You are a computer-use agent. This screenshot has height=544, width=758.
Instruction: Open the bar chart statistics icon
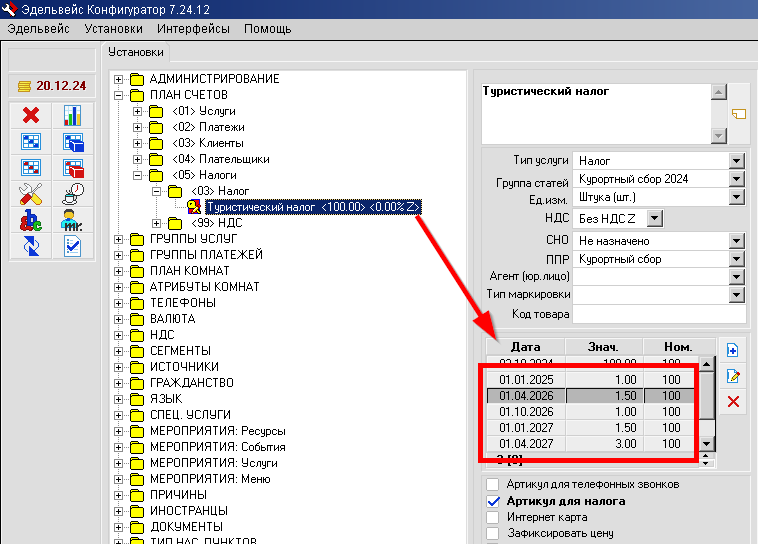[73, 116]
